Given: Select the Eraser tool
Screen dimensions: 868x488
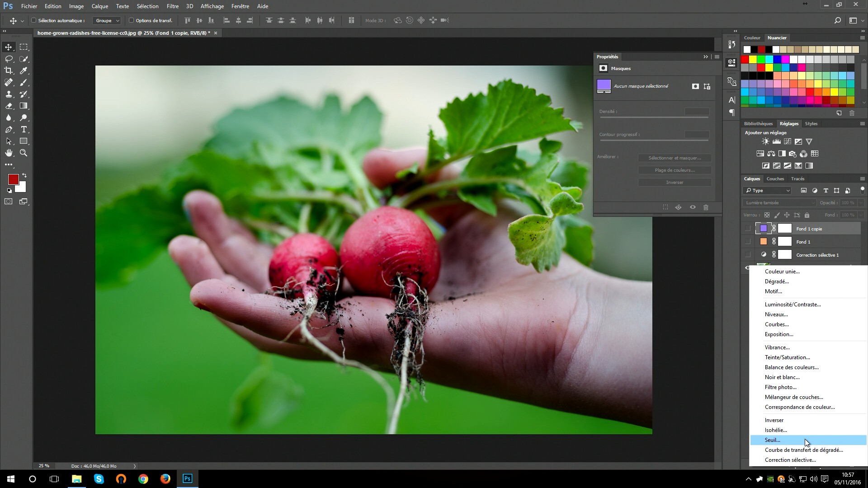Looking at the screenshot, I should [x=9, y=106].
